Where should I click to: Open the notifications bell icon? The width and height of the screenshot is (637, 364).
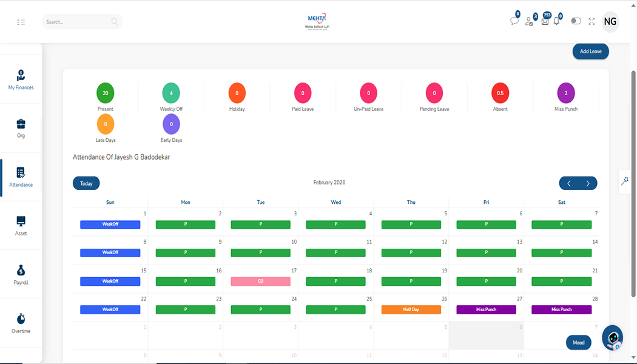[x=556, y=21]
